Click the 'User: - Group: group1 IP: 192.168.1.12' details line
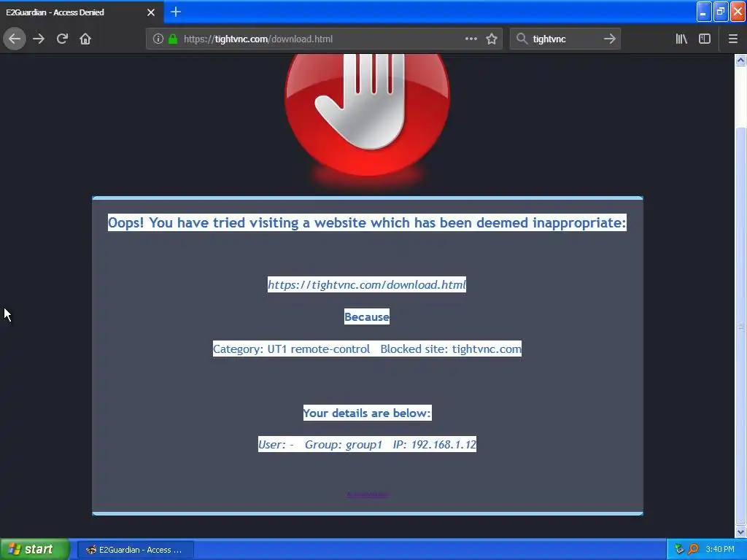This screenshot has width=747, height=560. (x=368, y=444)
